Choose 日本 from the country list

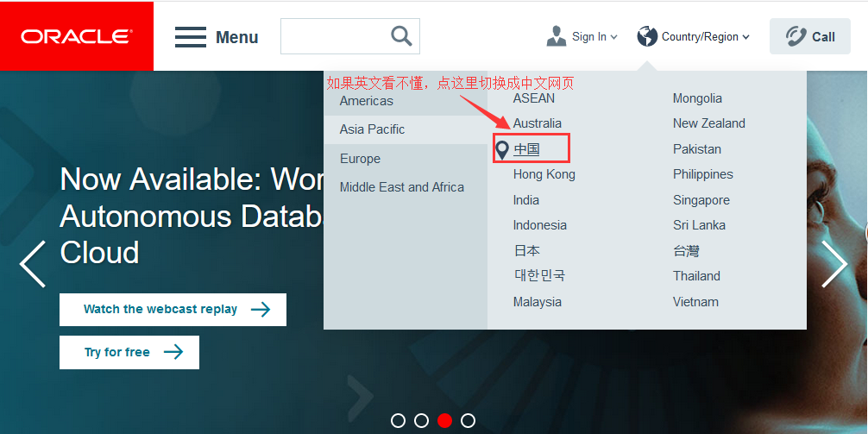[526, 251]
